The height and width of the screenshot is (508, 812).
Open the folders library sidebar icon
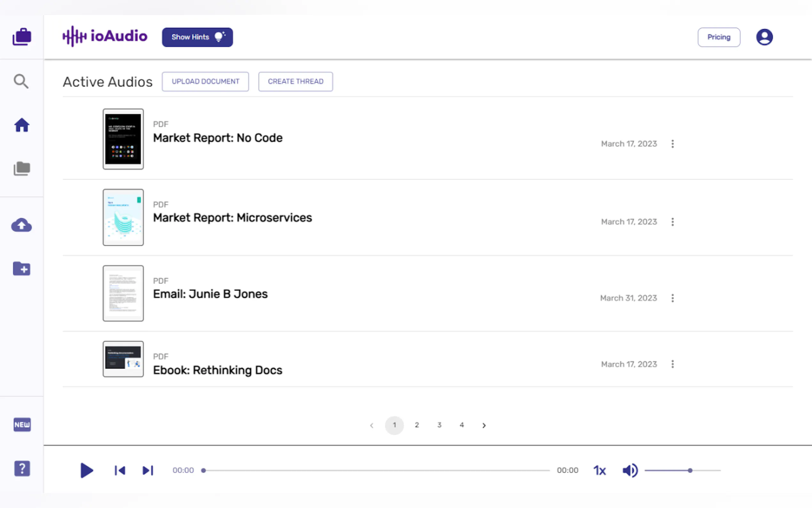pos(22,168)
